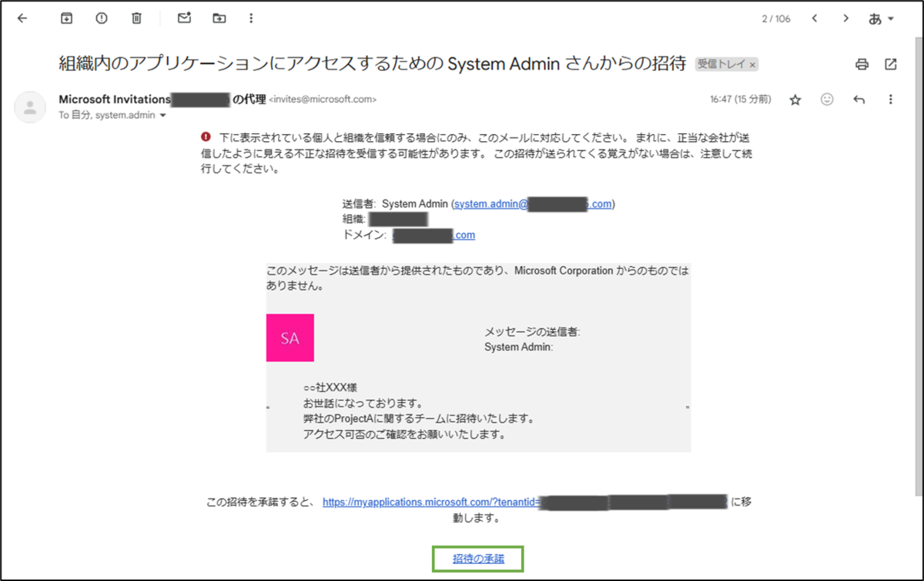Screen dimensions: 924x581
Task: Print the email with the printer icon
Action: coord(862,65)
